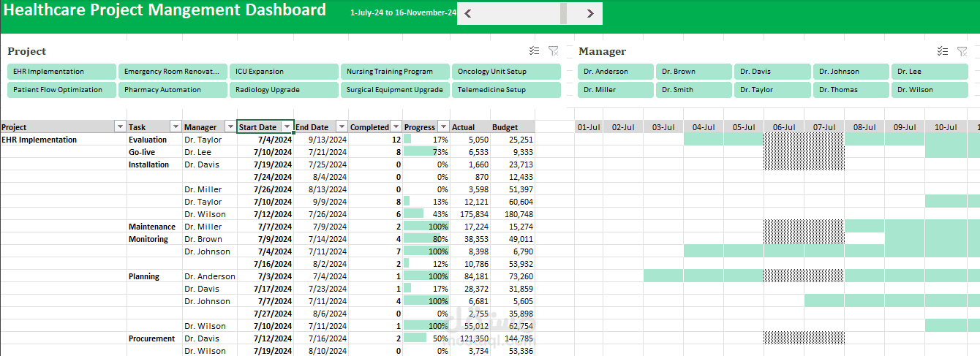Click the timeline scroll right arrow
This screenshot has width=980, height=356.
(x=590, y=13)
